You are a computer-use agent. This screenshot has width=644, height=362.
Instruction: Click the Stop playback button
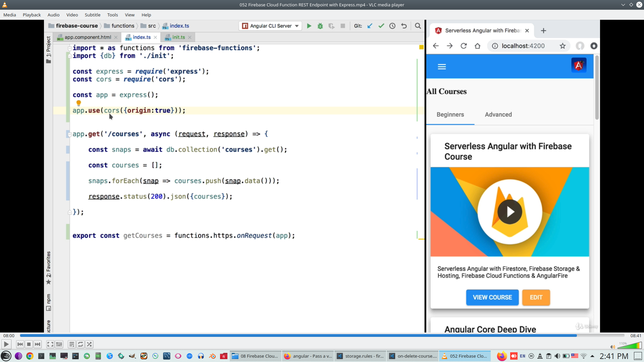(x=29, y=344)
